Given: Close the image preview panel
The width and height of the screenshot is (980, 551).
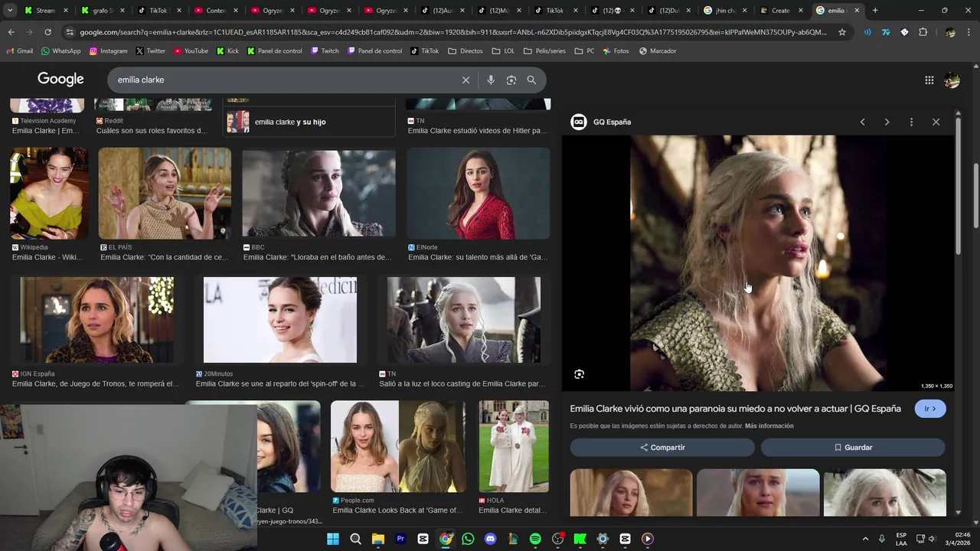Looking at the screenshot, I should [x=936, y=122].
